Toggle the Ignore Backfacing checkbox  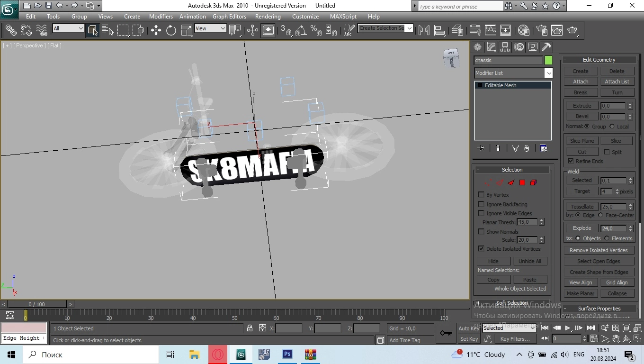[481, 204]
